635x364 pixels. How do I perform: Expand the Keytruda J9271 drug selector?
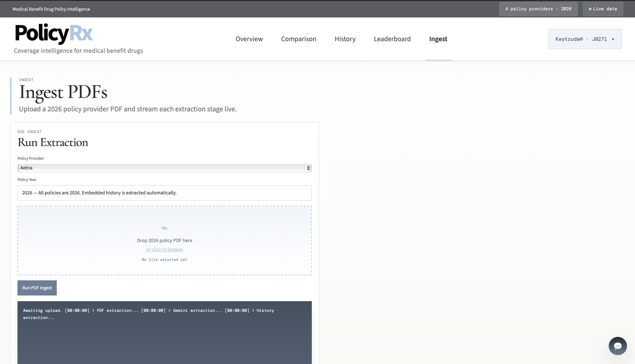585,39
